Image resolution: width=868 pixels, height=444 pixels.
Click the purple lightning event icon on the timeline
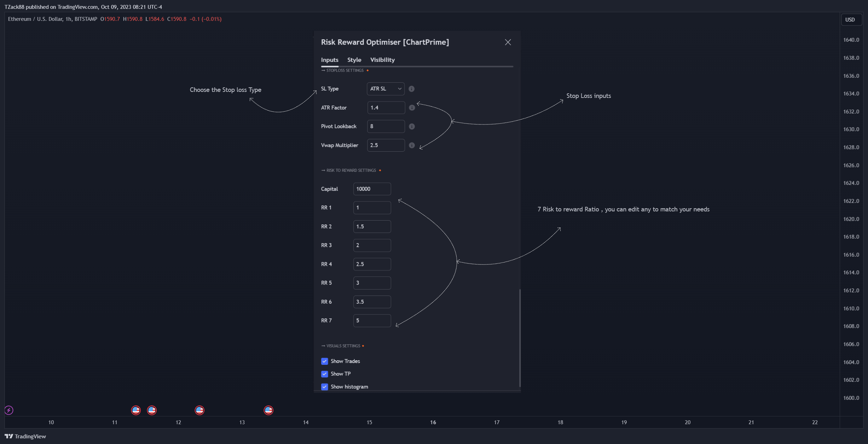(9, 410)
